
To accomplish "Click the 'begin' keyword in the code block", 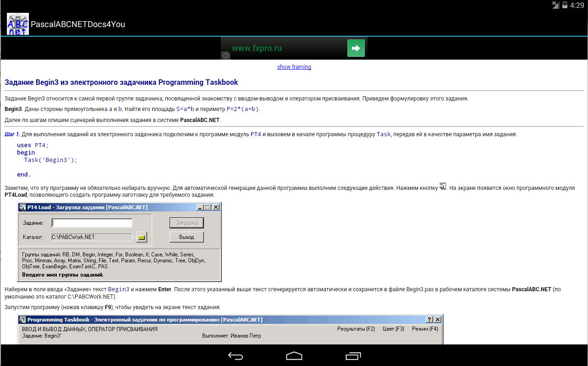I will coord(26,152).
